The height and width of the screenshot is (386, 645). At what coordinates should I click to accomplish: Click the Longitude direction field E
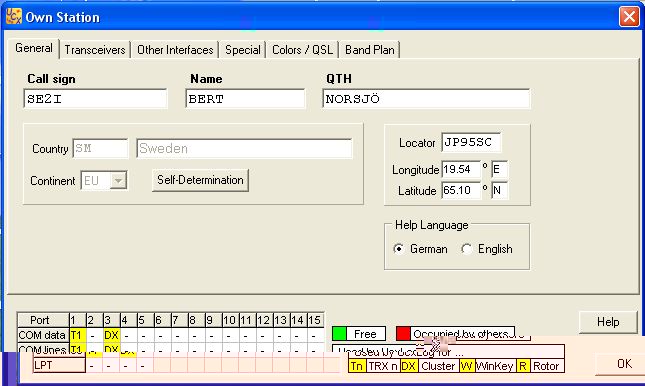coord(499,169)
